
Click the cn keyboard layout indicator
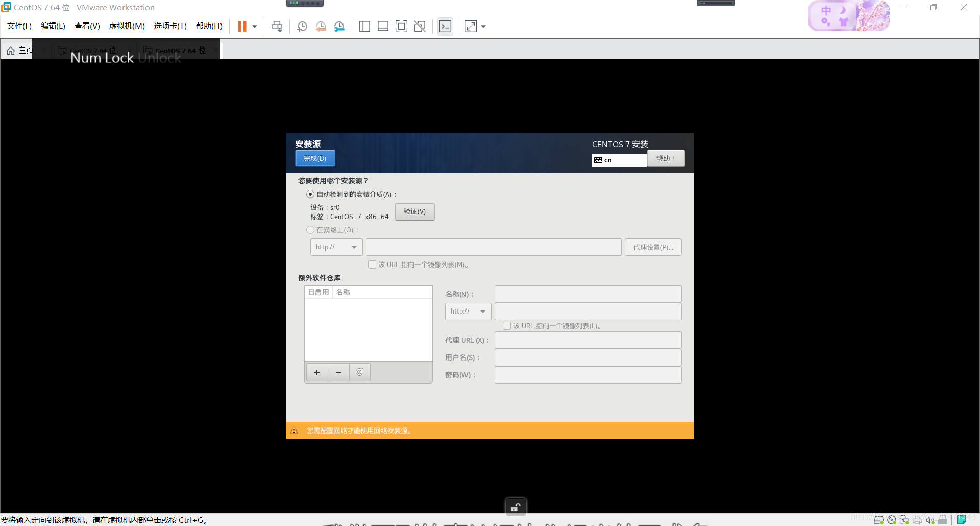[x=619, y=160]
